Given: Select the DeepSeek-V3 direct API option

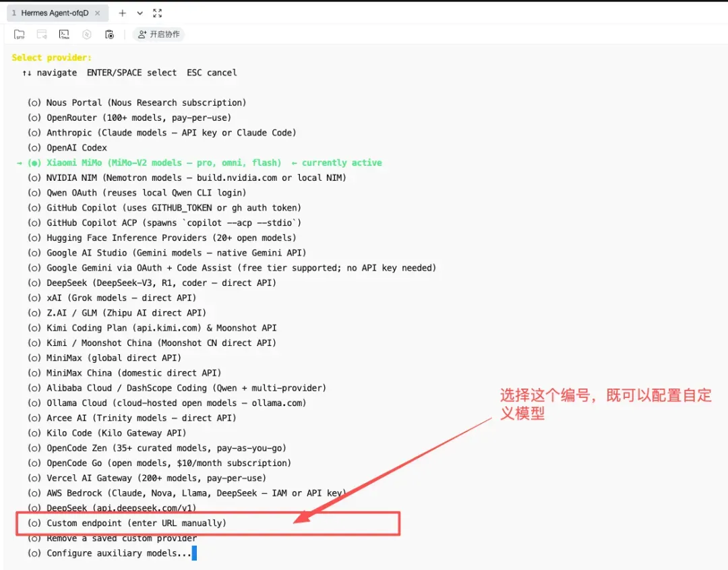Looking at the screenshot, I should tap(152, 283).
